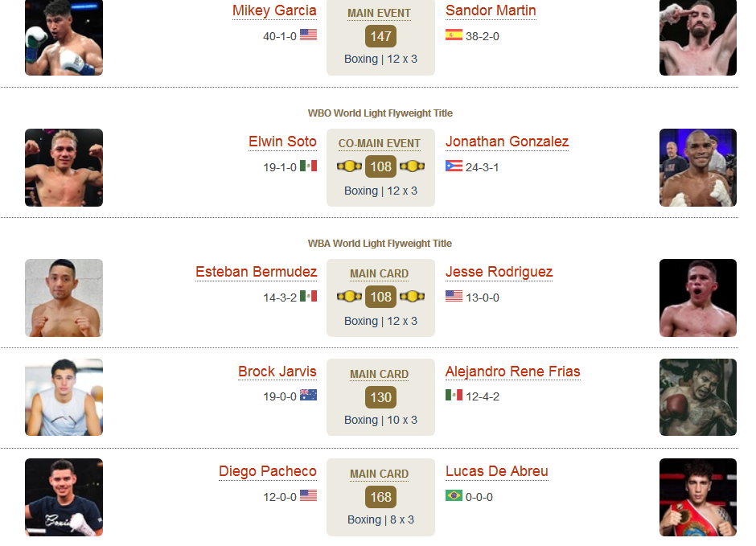Click the 130 weight badge for Jarvis vs Frias
The height and width of the screenshot is (546, 756).
pos(381,397)
